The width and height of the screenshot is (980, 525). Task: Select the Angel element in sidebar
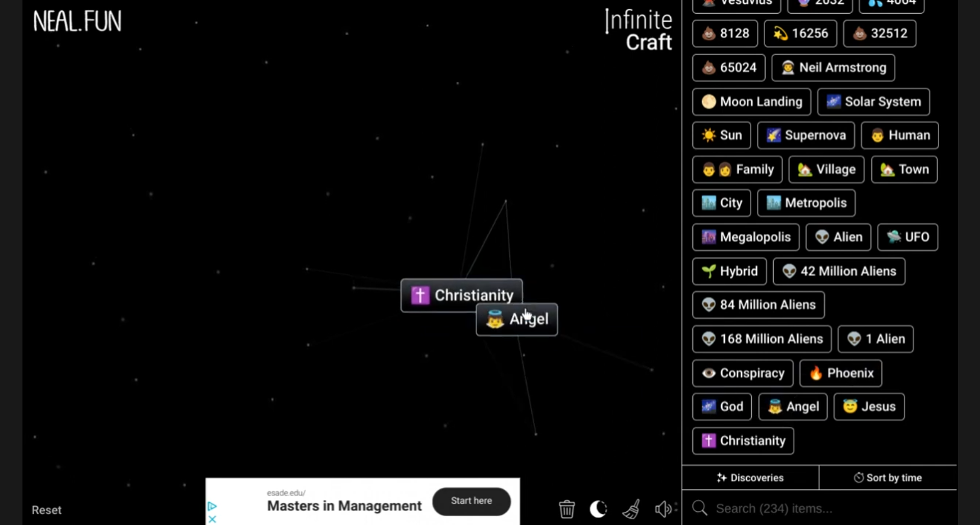[x=793, y=407]
